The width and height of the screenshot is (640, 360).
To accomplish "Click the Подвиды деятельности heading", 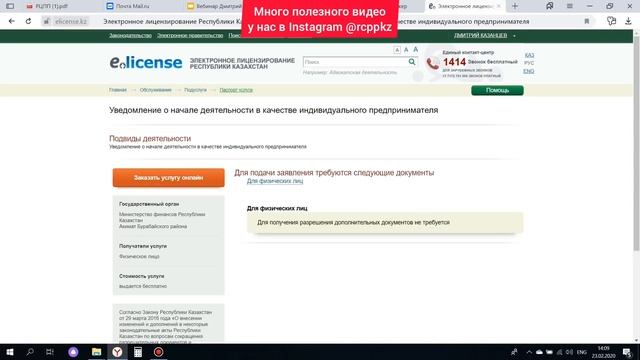I will [150, 138].
